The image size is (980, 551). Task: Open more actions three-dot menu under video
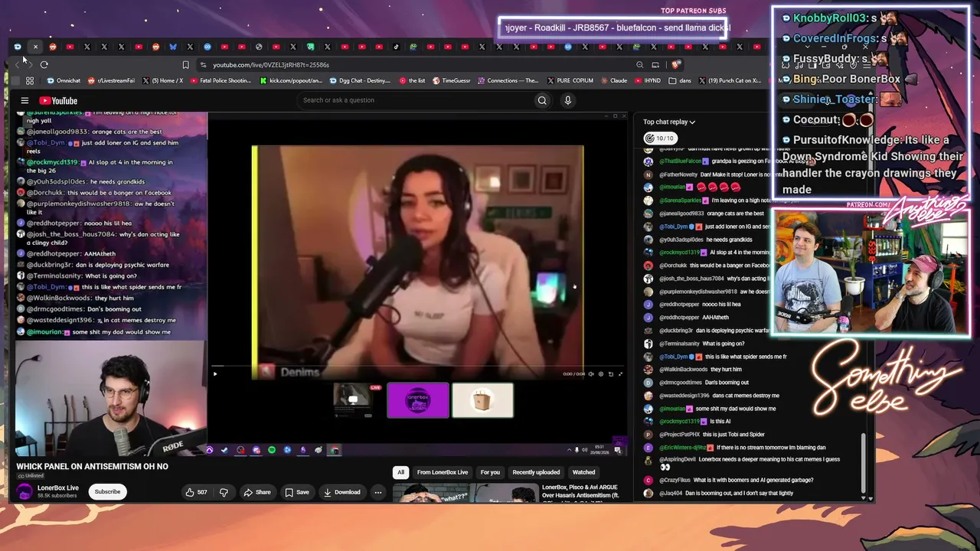tap(378, 492)
